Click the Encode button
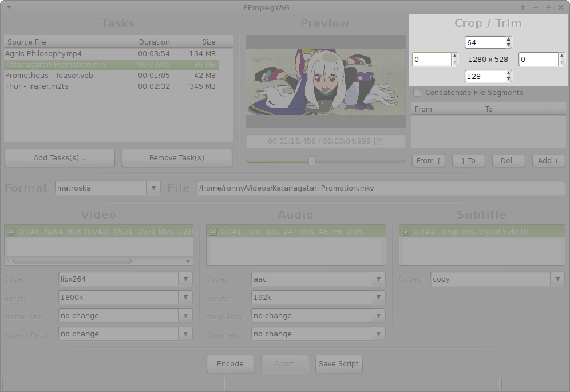The width and height of the screenshot is (570, 392). click(x=230, y=364)
